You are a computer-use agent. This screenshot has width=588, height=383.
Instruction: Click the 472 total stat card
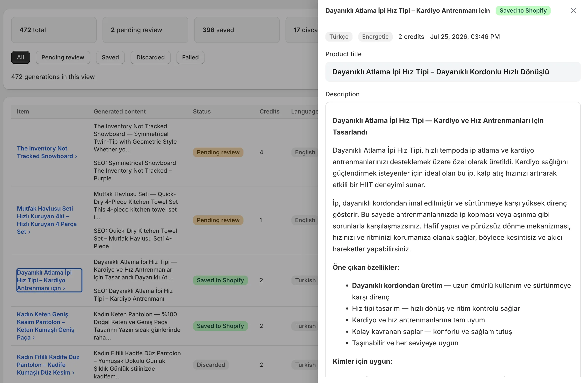click(54, 30)
